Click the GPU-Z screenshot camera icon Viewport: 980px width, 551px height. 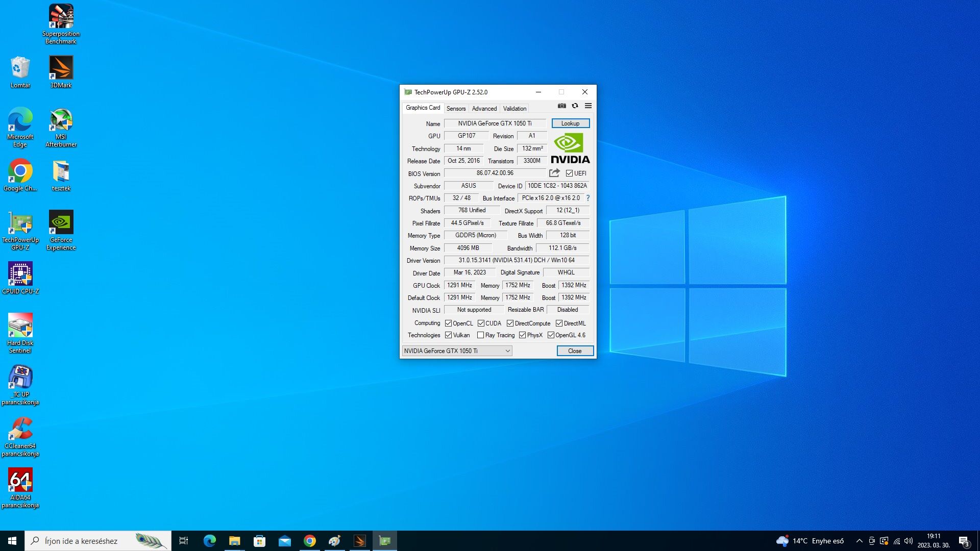(x=561, y=106)
